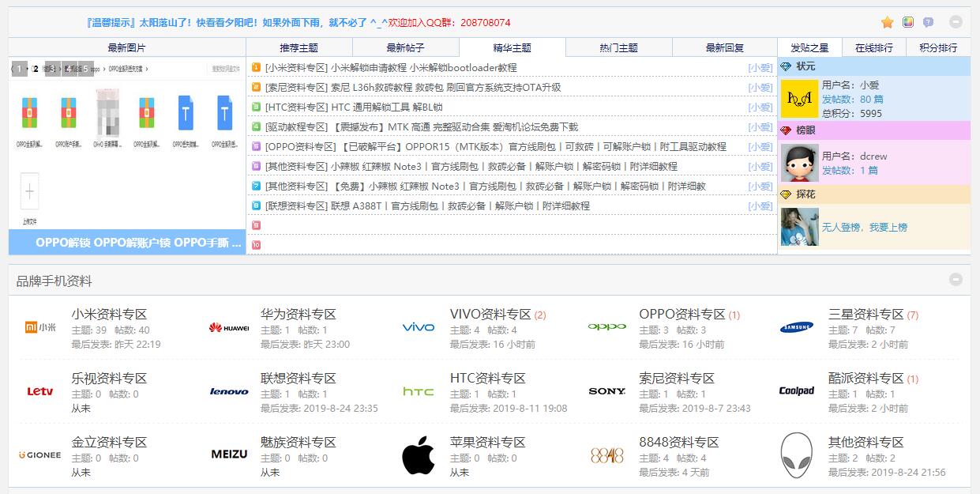
Task: Open the 小米资料专区 forum
Action: (x=109, y=315)
